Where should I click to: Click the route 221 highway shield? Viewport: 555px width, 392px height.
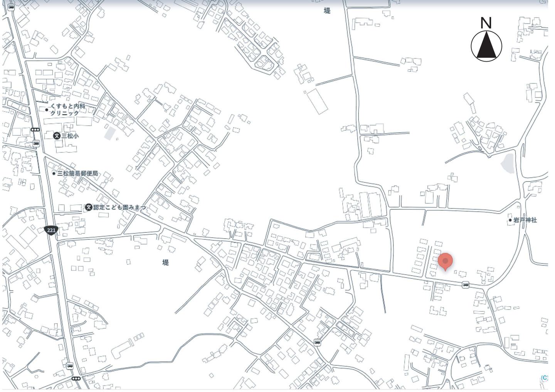point(51,230)
